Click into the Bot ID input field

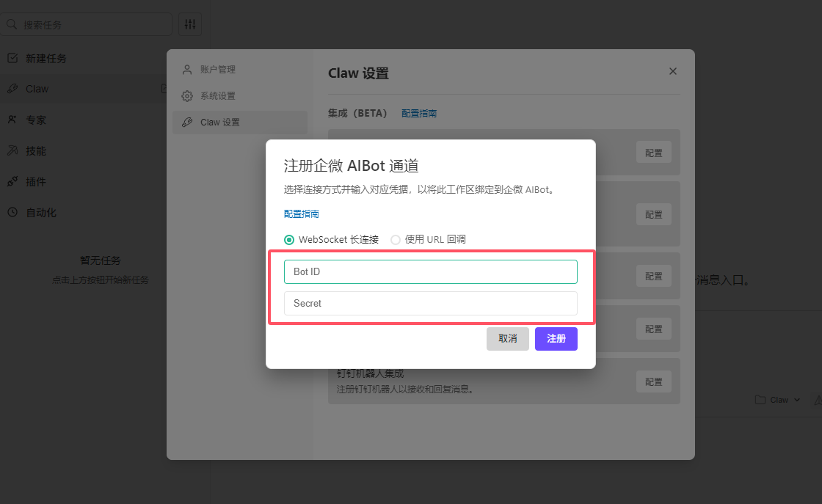[430, 272]
